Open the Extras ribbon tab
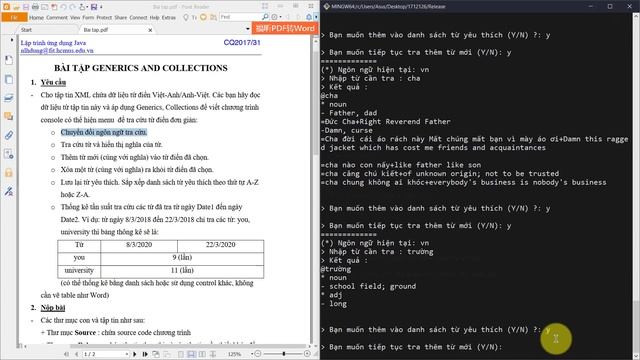 pos(169,18)
